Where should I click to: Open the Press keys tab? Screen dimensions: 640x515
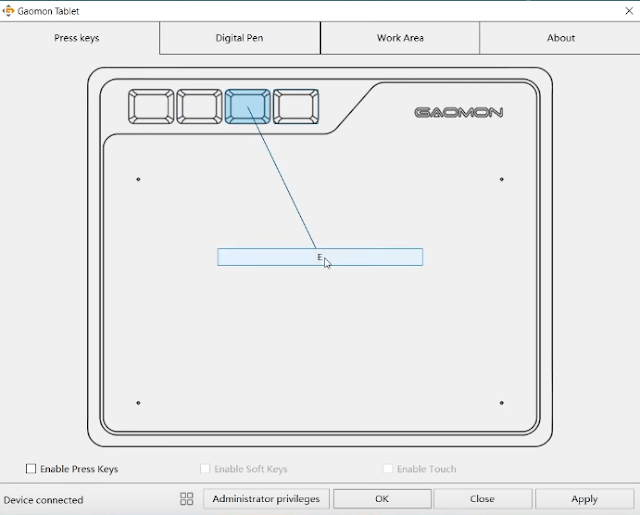(77, 38)
